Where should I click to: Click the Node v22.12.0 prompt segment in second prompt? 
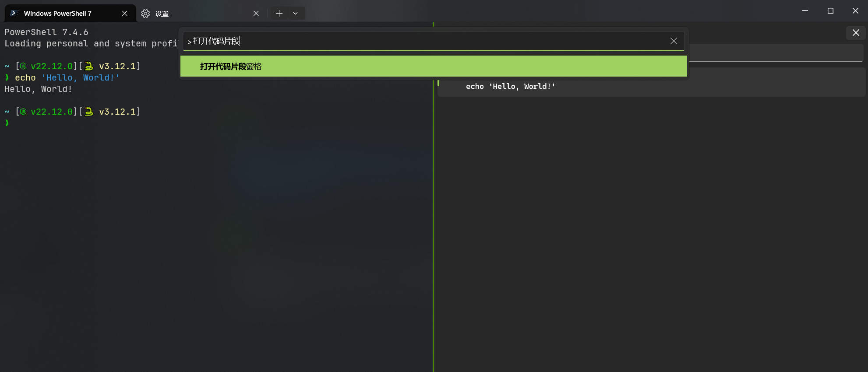point(46,112)
